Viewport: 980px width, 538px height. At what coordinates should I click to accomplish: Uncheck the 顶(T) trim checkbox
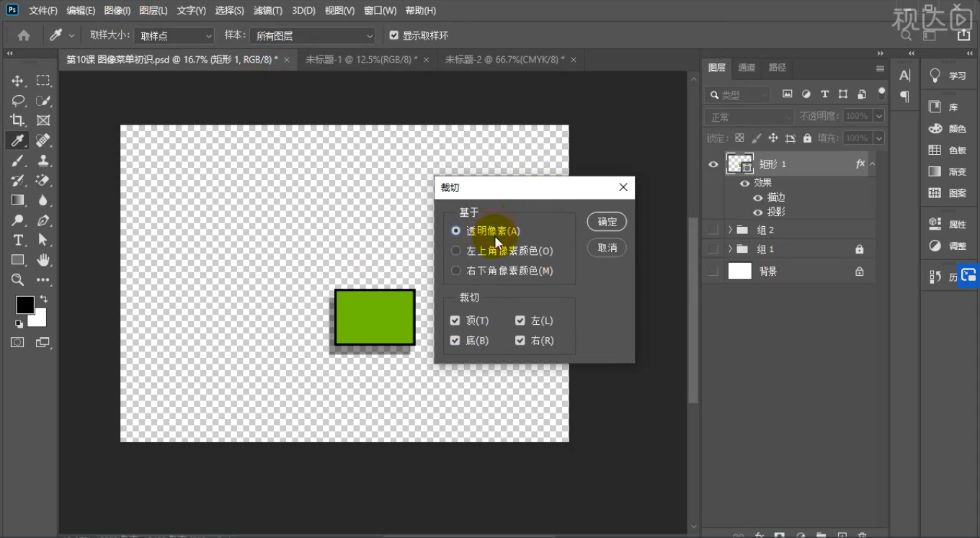[x=455, y=320]
